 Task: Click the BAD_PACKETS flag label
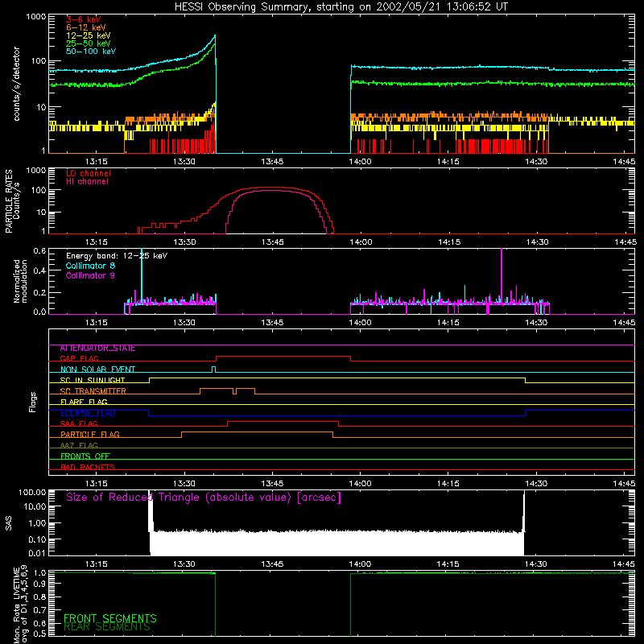point(88,467)
